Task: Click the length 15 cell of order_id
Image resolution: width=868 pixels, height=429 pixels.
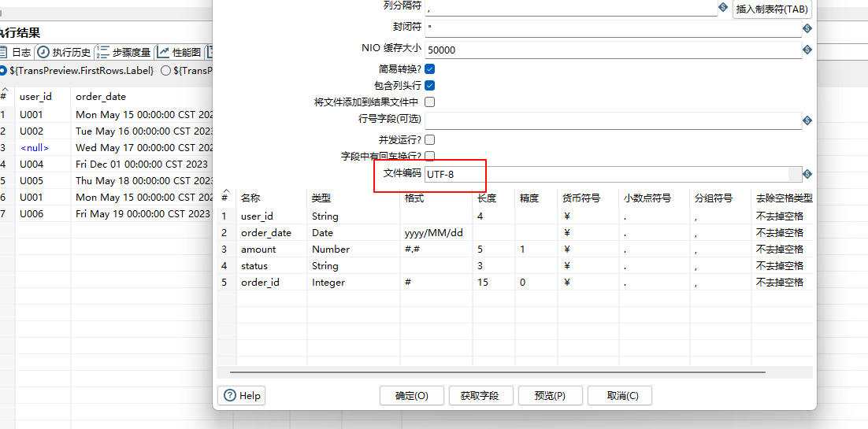Action: pyautogui.click(x=493, y=283)
